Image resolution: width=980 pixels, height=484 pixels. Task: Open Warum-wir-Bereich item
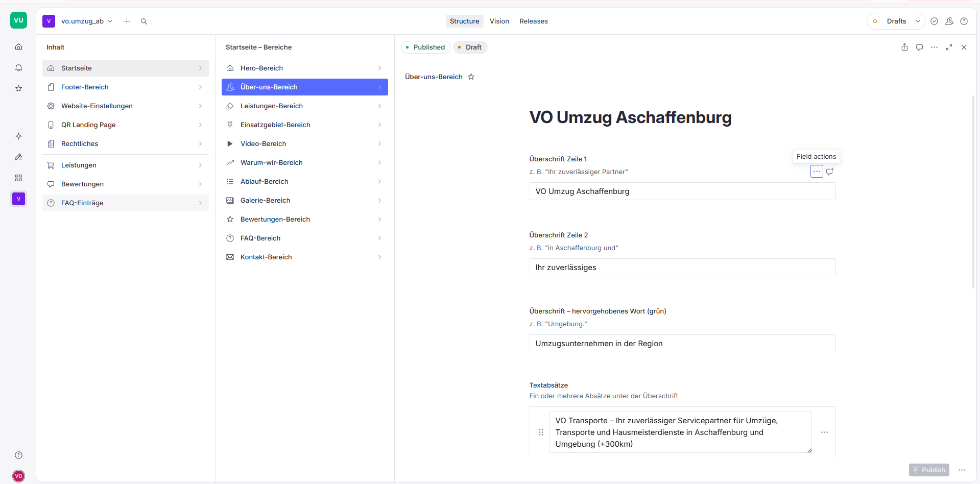point(305,162)
